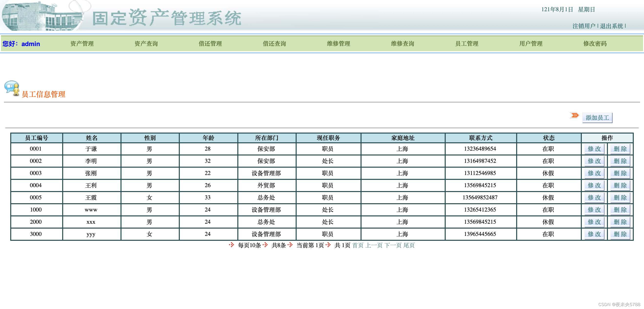This screenshot has height=309, width=644.
Task: Click 修改 for employee 0001 于谦
Action: (594, 149)
